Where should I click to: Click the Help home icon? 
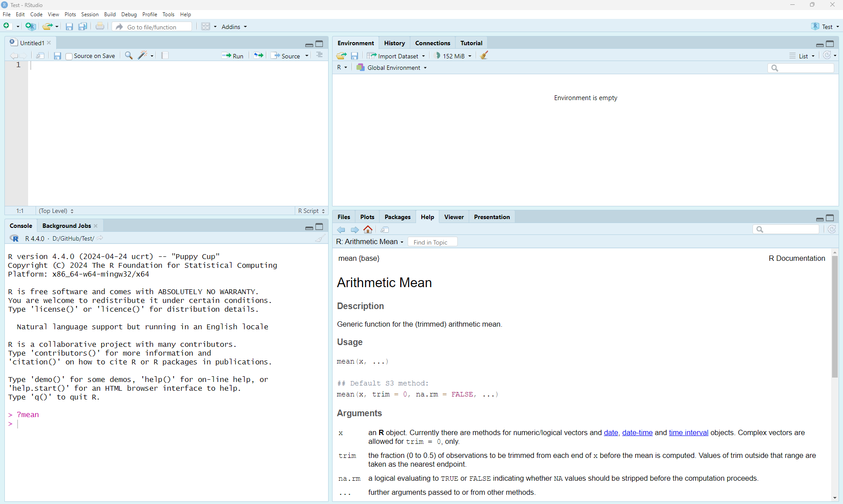pos(368,229)
